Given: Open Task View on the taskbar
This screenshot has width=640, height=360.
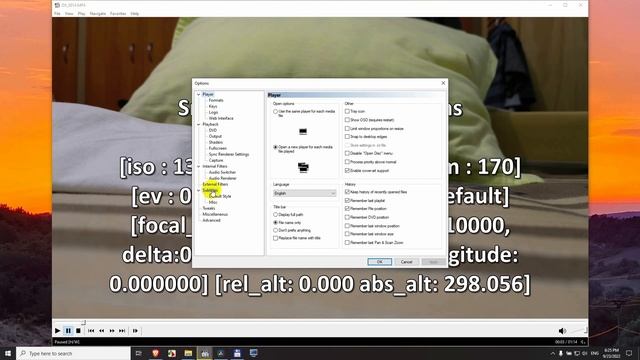Looking at the screenshot, I should [138, 353].
